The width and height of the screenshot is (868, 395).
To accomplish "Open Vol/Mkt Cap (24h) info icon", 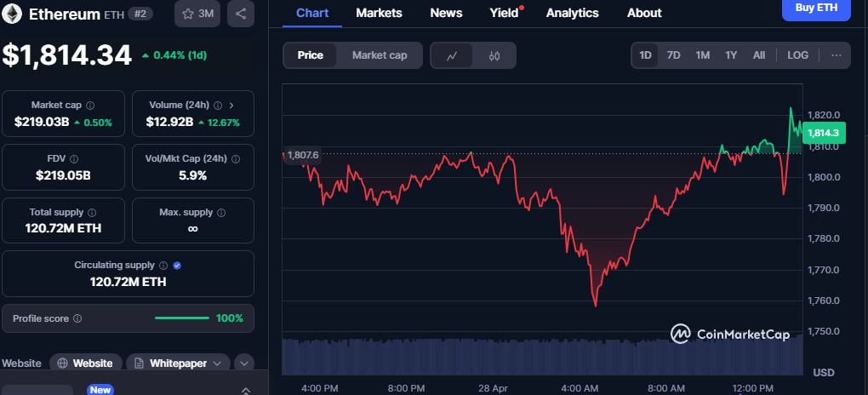I will click(236, 159).
